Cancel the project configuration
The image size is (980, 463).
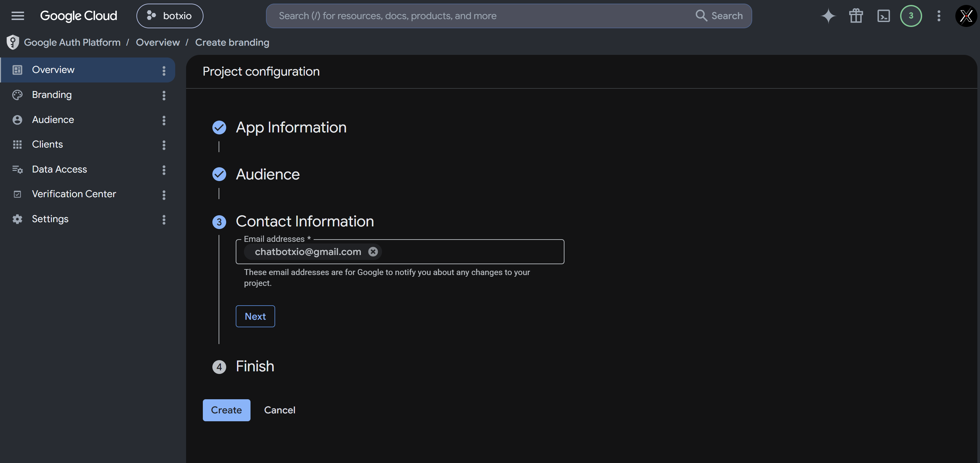280,410
